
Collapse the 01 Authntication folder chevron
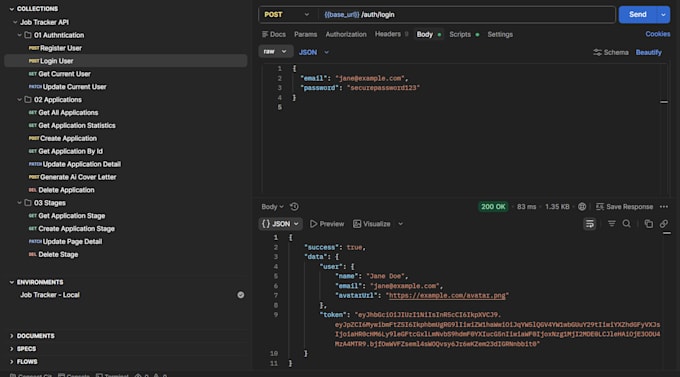pos(20,35)
